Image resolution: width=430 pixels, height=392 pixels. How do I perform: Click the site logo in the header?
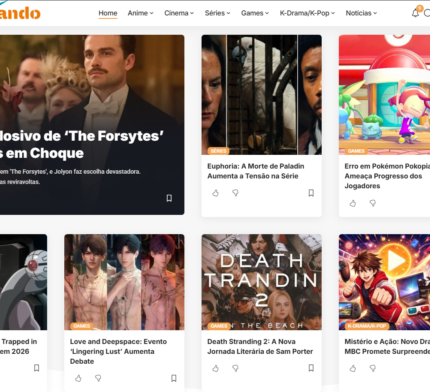20,13
